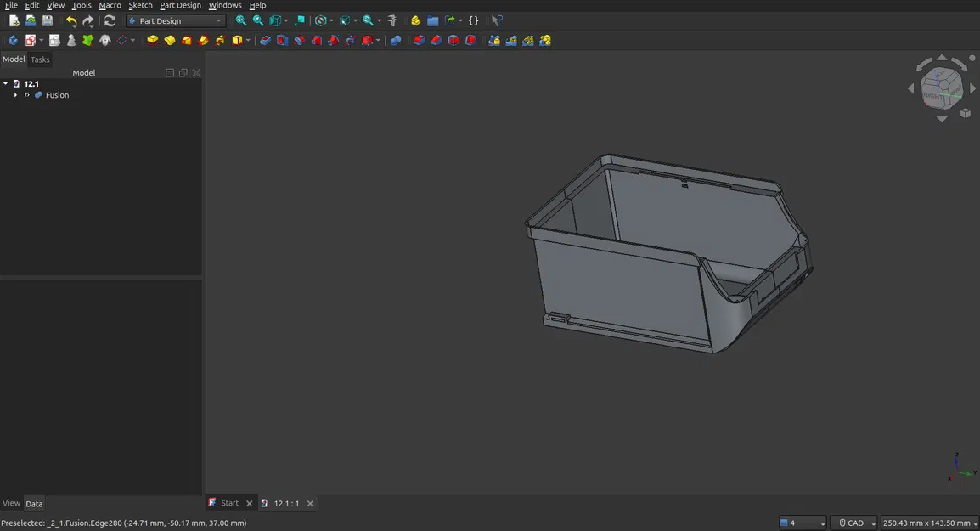Open the Measure tool
The height and width of the screenshot is (531, 980).
tap(393, 20)
